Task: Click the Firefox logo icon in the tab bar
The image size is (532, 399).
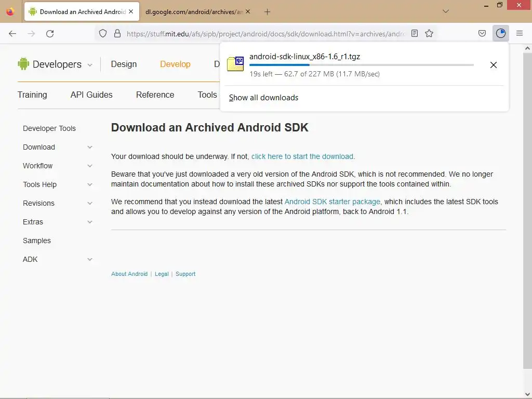Action: [x=10, y=11]
